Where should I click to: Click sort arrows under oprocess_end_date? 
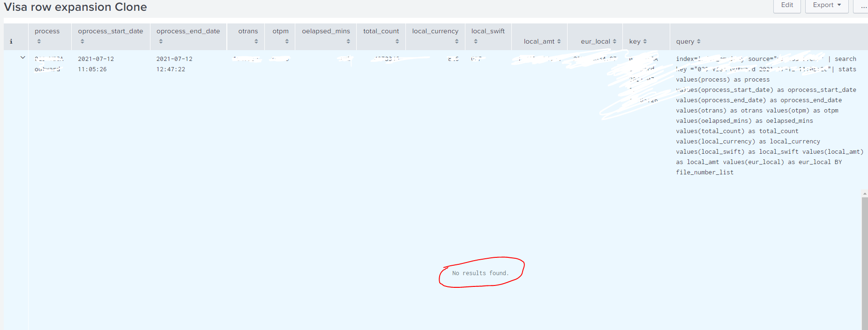[x=161, y=42]
